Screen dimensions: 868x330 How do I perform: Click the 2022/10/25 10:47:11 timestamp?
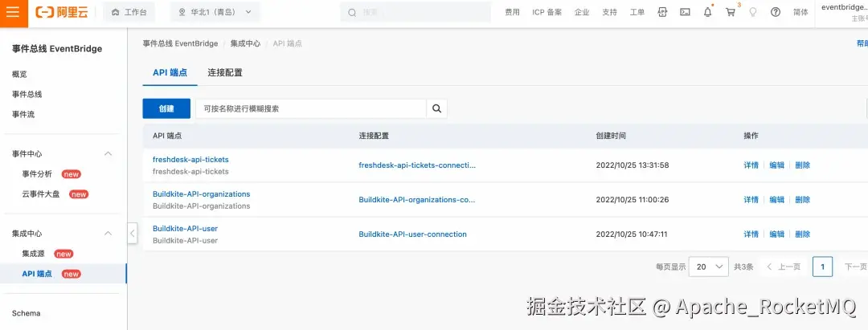click(x=632, y=234)
